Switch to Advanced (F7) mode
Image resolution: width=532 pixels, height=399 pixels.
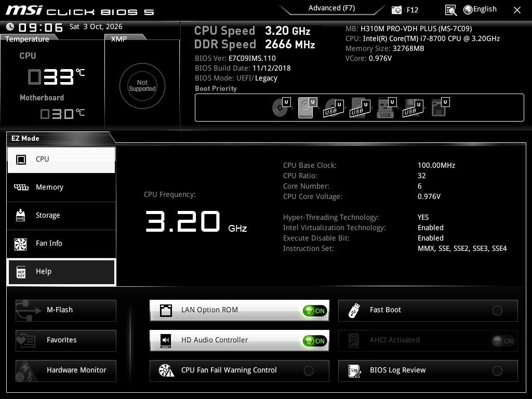pyautogui.click(x=332, y=8)
